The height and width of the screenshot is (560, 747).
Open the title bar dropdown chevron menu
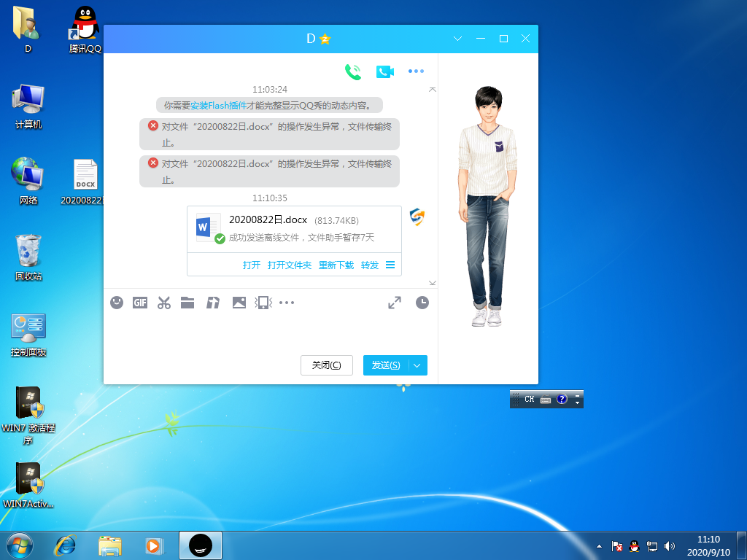coord(458,39)
